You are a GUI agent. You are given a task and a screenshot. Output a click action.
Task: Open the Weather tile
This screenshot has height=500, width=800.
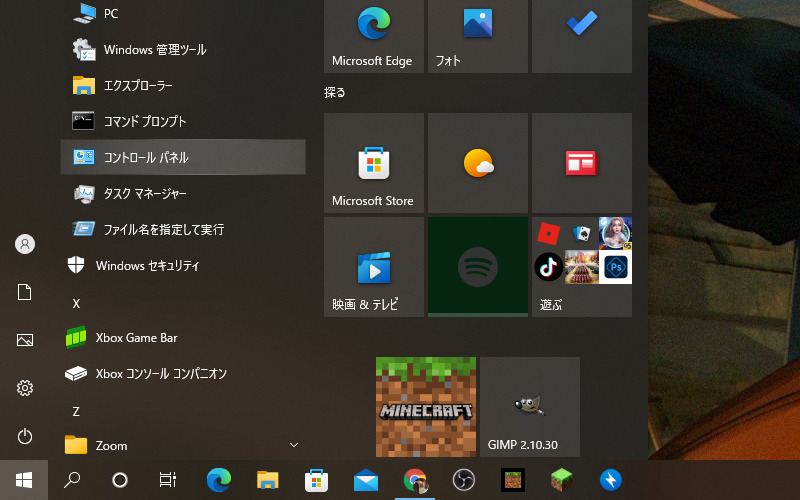(478, 163)
